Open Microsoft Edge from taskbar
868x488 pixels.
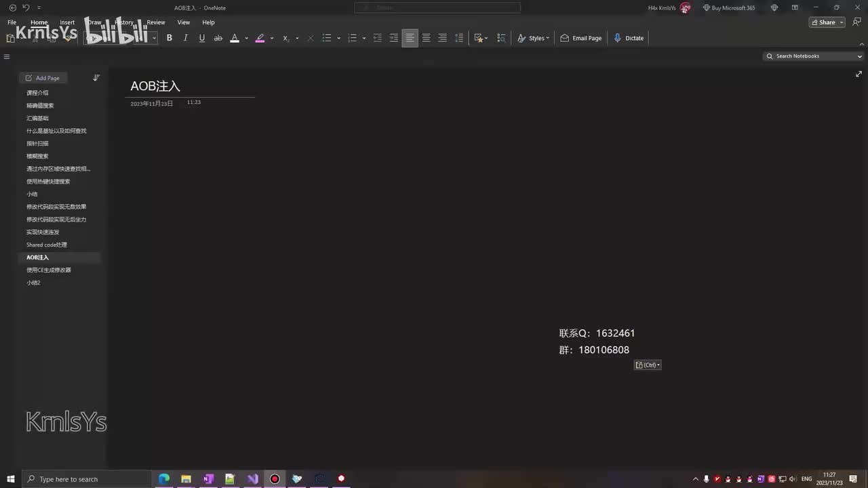click(164, 479)
